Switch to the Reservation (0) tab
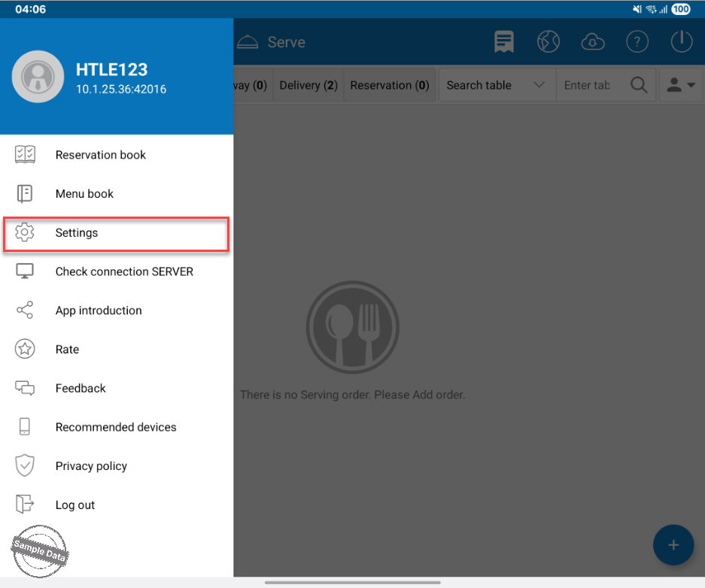705x588 pixels. point(390,85)
